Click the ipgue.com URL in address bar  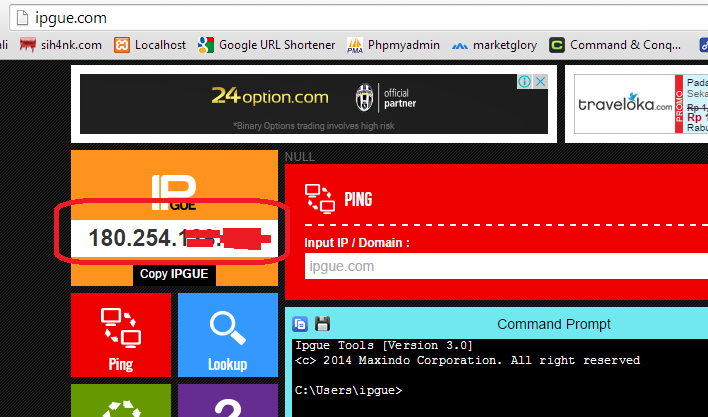[71, 18]
